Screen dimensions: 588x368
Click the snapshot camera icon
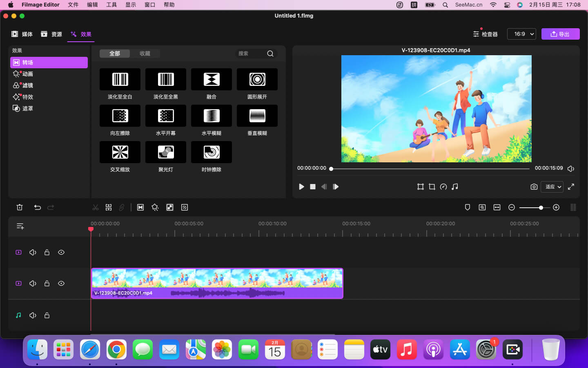coord(534,187)
